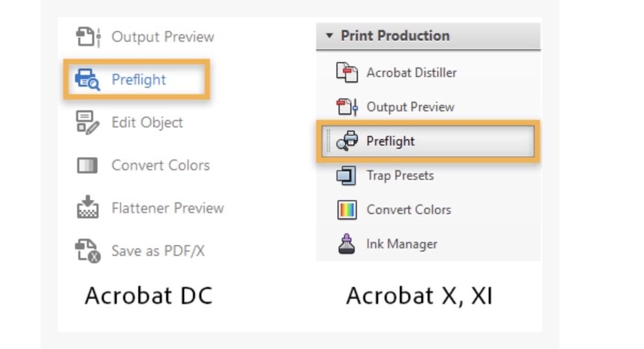Open the Ink Manager tool
This screenshot has height=349, width=644.
[x=349, y=244]
